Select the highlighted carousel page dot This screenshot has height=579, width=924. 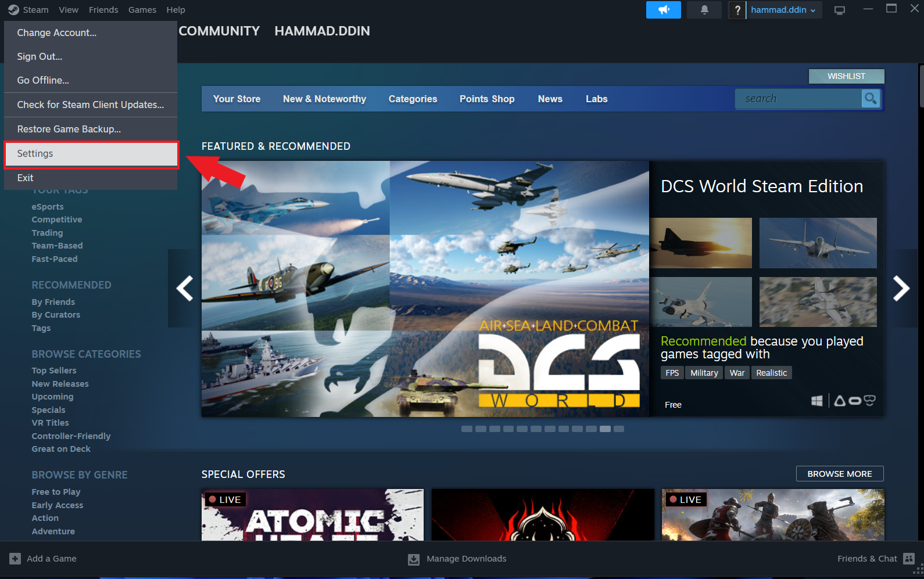point(605,429)
